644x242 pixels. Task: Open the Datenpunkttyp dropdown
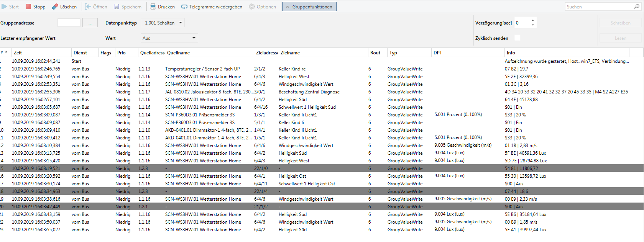tap(163, 23)
